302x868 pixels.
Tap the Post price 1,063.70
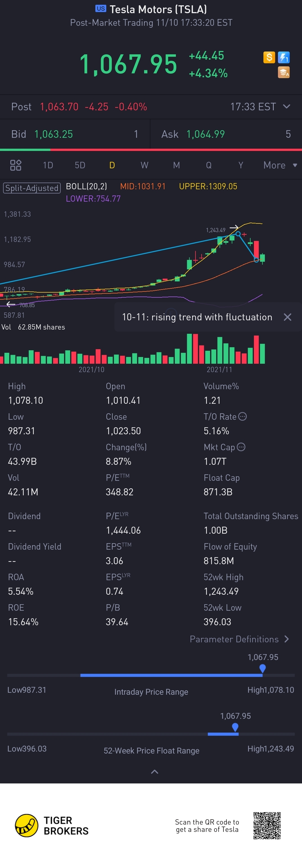click(59, 107)
